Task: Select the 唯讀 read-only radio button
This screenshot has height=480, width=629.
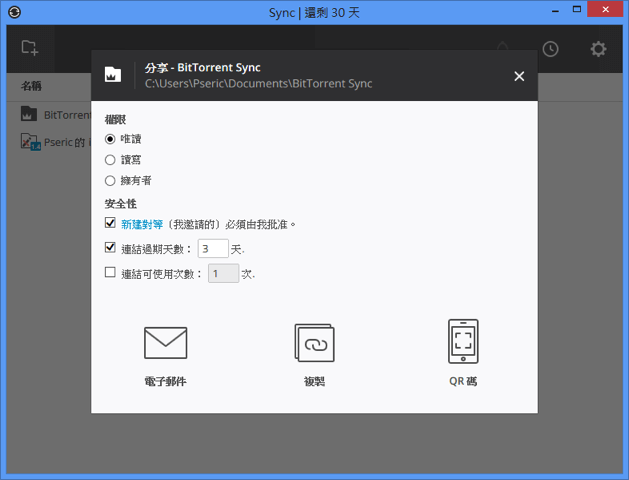Action: click(110, 139)
